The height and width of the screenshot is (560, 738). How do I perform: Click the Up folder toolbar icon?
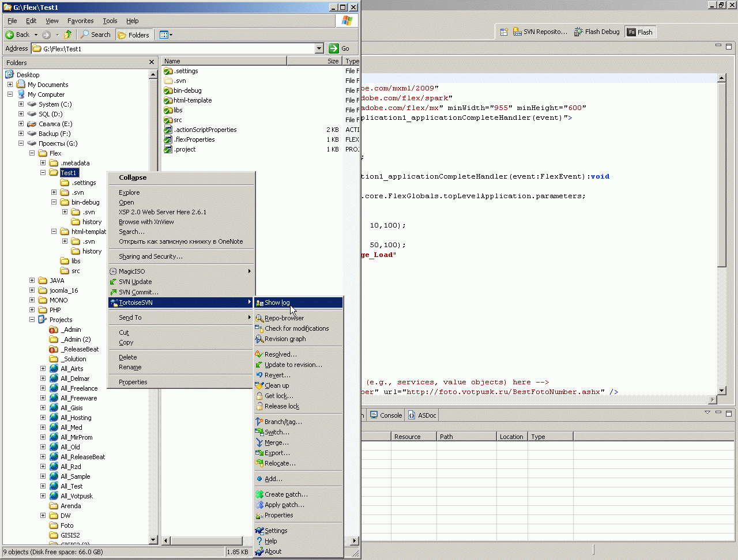68,35
